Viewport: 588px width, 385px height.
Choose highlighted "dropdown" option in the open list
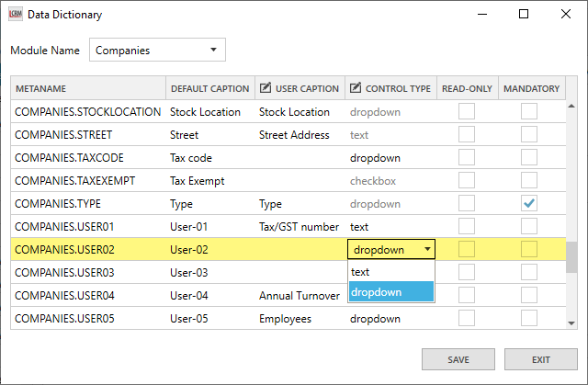(391, 291)
